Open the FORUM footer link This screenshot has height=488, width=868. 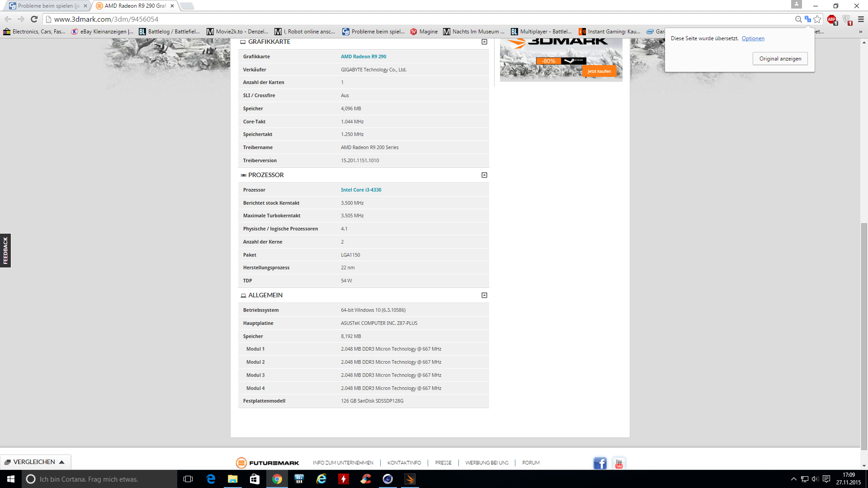click(531, 463)
